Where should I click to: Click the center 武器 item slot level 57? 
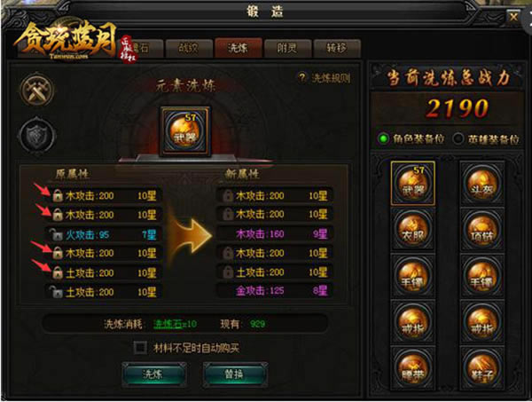pyautogui.click(x=185, y=131)
